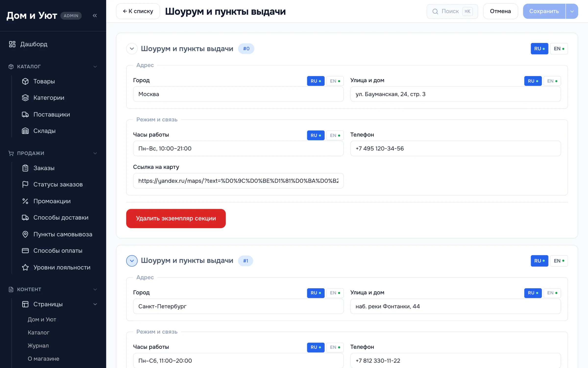Collapse the Продажи sidebar group
This screenshot has height=368, width=588.
coord(95,153)
